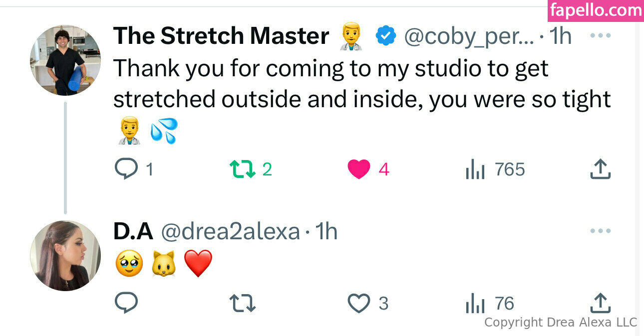
Task: Open more options on D.A's reply
Action: coord(600,231)
